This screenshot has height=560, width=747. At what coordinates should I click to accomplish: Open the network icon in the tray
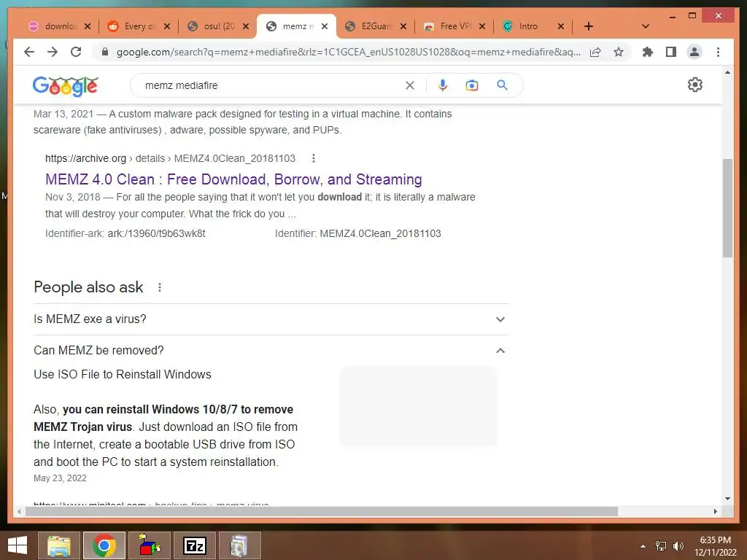tap(661, 546)
